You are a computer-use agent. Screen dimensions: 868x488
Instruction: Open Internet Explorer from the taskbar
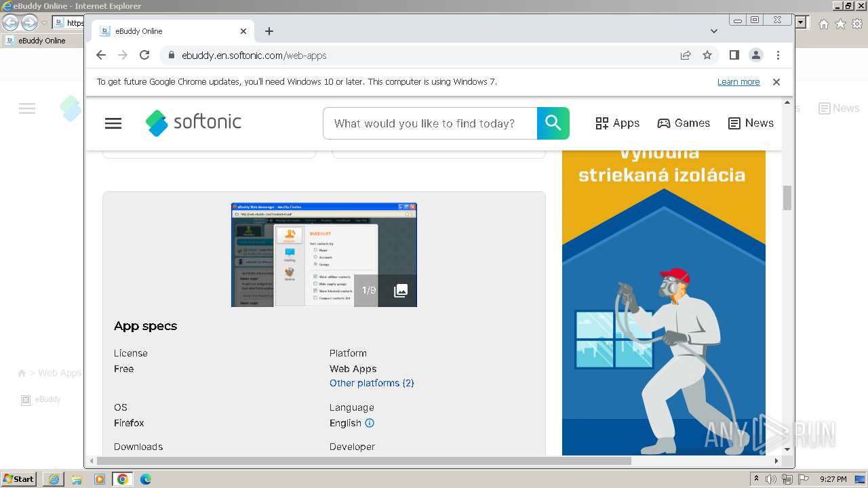point(54,479)
